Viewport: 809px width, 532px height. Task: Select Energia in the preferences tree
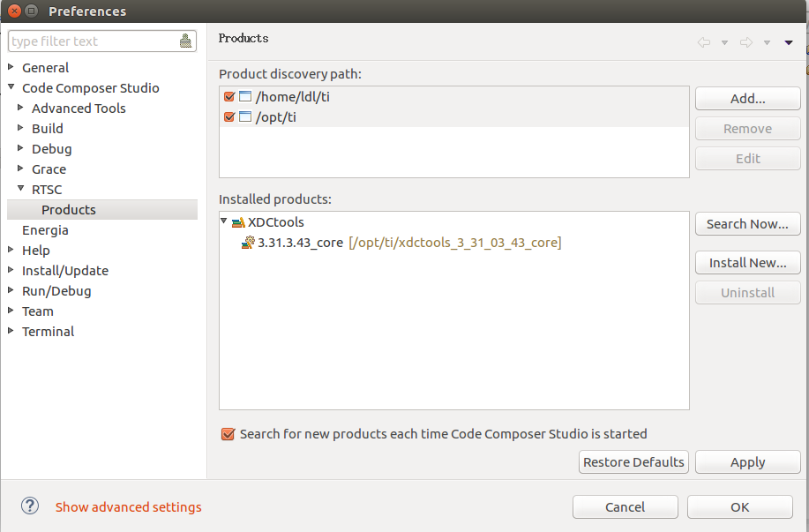tap(45, 230)
